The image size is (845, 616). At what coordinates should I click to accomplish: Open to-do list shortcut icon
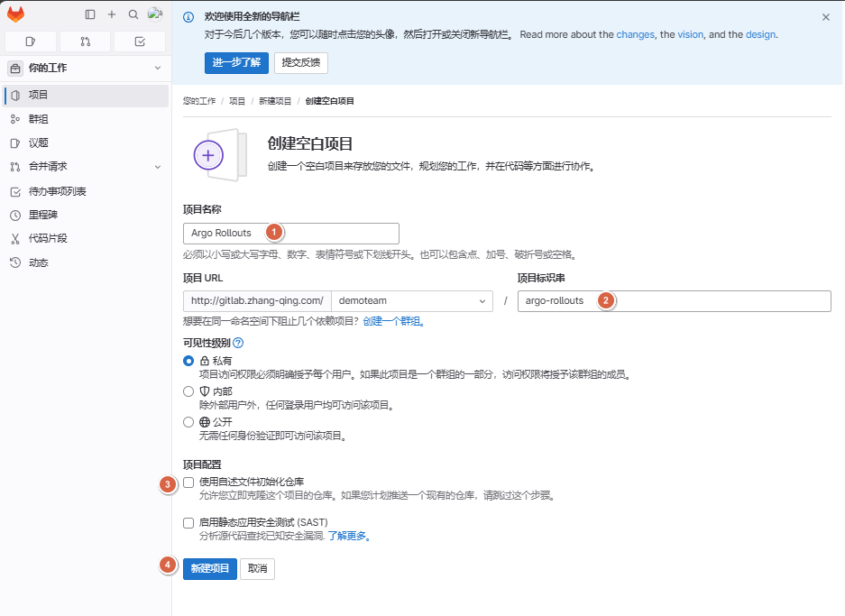[x=140, y=41]
